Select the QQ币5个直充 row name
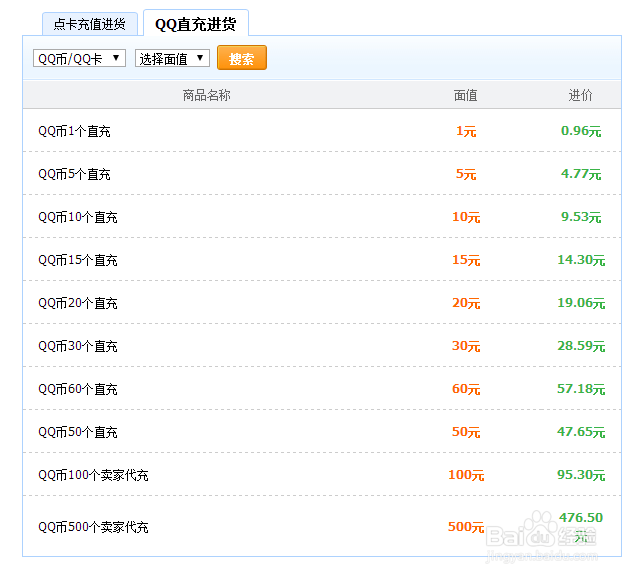 [74, 174]
